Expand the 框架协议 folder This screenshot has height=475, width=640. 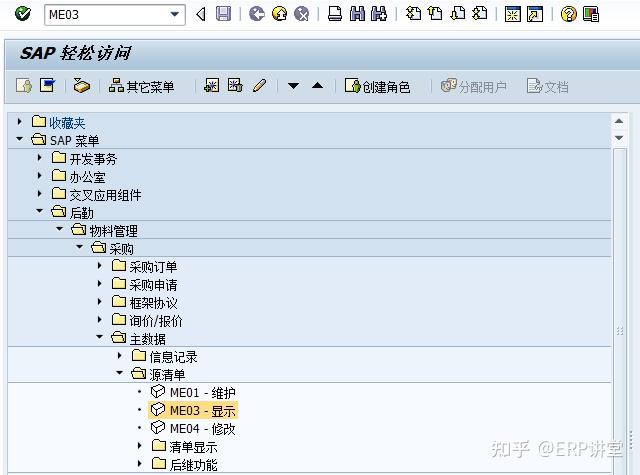pos(100,301)
